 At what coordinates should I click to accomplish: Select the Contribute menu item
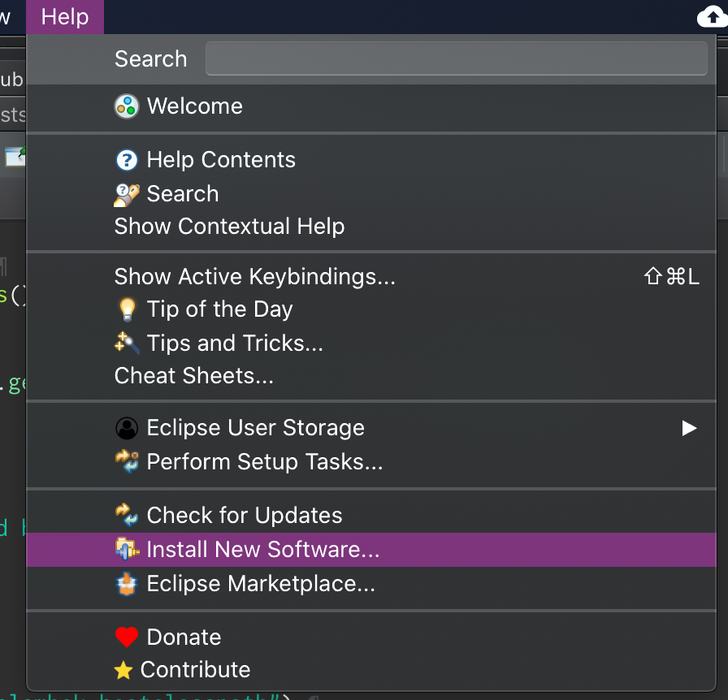pyautogui.click(x=371, y=670)
